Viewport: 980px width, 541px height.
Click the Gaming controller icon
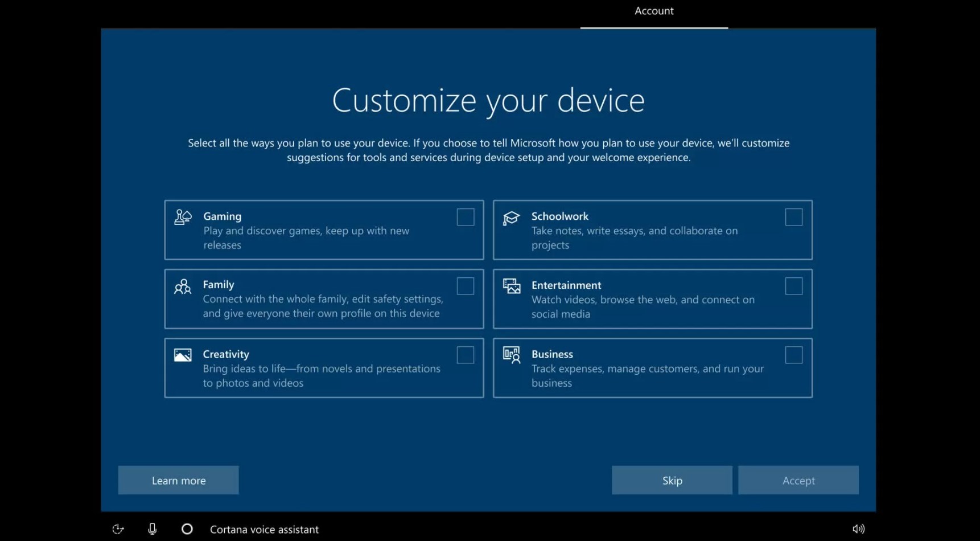pyautogui.click(x=183, y=217)
